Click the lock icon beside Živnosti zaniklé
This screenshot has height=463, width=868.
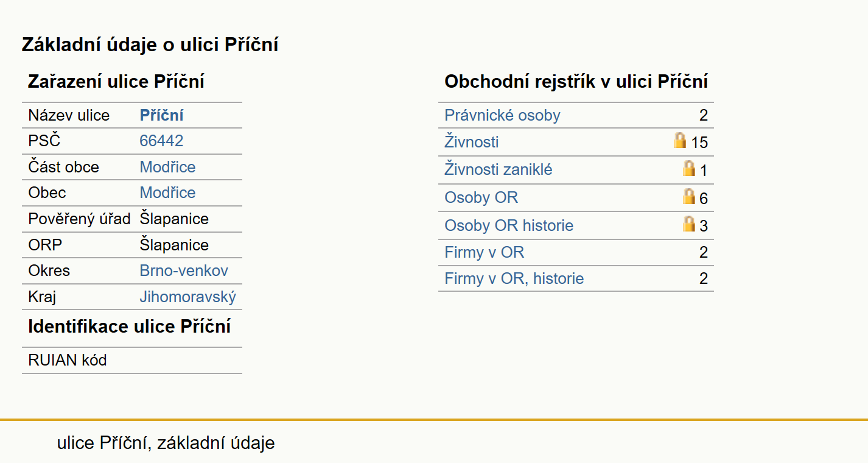coord(689,168)
